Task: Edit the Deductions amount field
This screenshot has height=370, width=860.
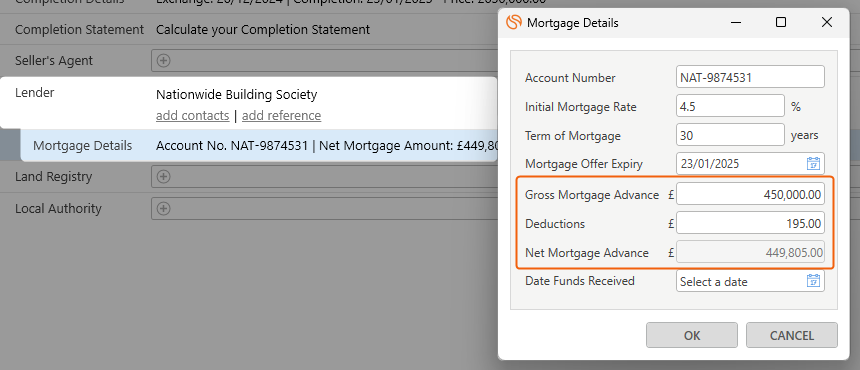Action: [x=750, y=223]
